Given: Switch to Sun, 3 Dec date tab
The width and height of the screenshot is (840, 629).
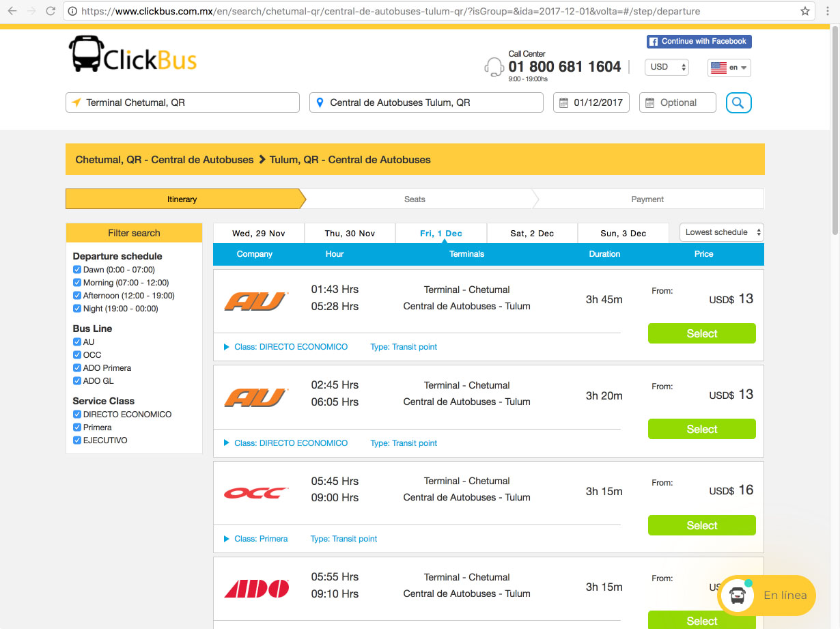Looking at the screenshot, I should pyautogui.click(x=624, y=234).
